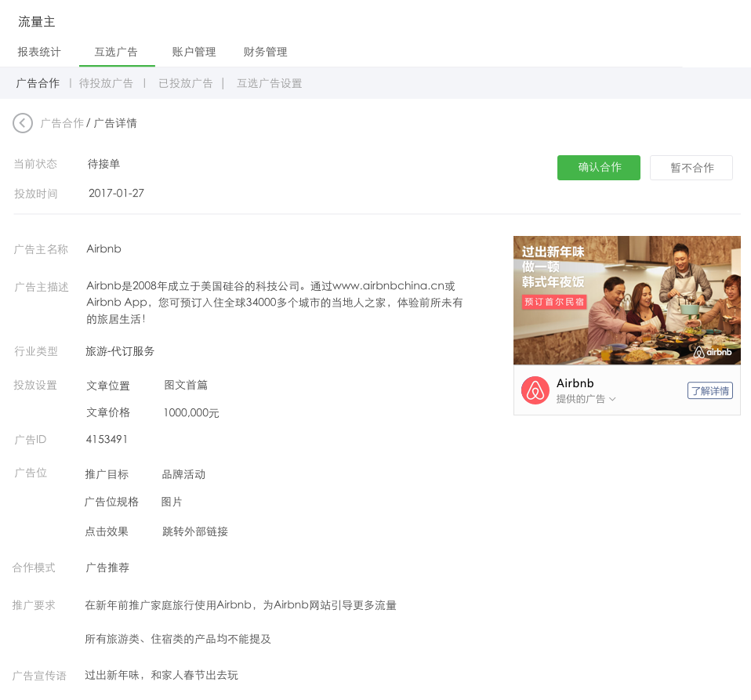Click the Airbnb round logo avatar
Viewport: 751px width, 700px height.
click(535, 390)
